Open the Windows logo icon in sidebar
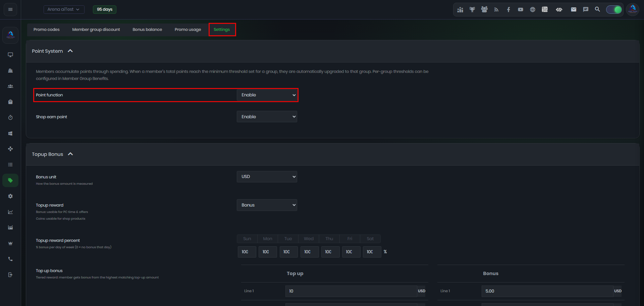The width and height of the screenshot is (644, 306). [10, 133]
